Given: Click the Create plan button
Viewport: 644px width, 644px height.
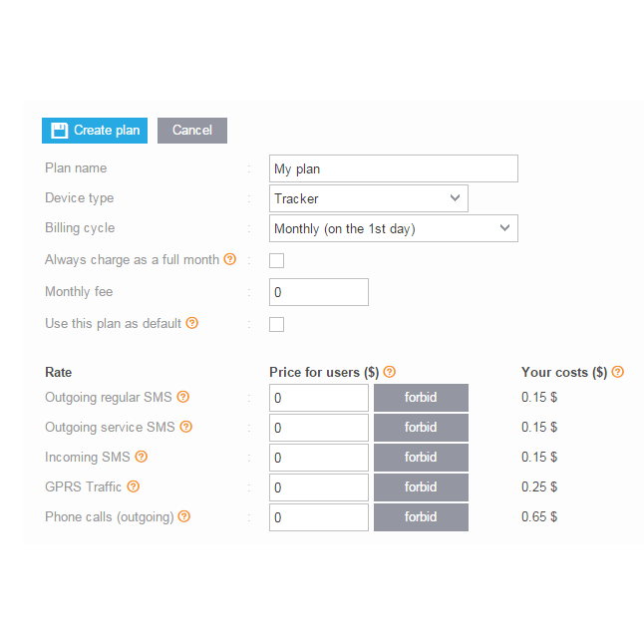Looking at the screenshot, I should click(x=95, y=131).
